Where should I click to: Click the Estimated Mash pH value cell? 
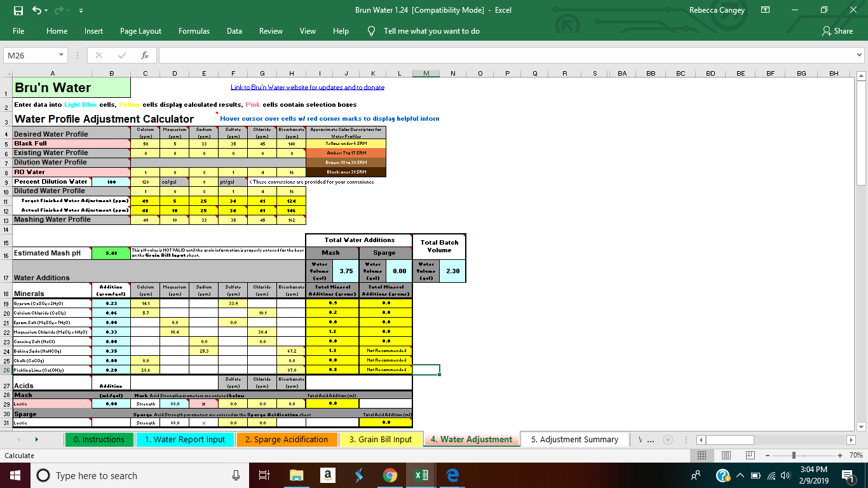click(x=111, y=253)
